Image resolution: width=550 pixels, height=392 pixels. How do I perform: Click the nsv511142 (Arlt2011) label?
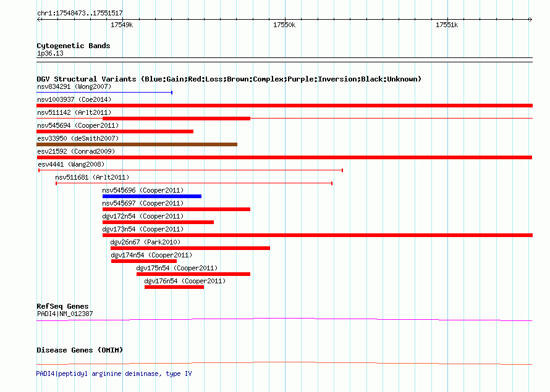click(74, 112)
